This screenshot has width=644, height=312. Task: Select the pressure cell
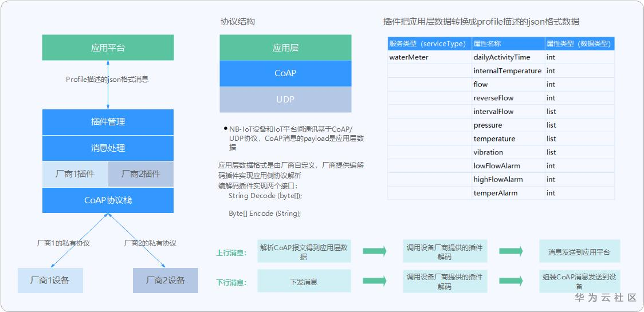coord(508,125)
